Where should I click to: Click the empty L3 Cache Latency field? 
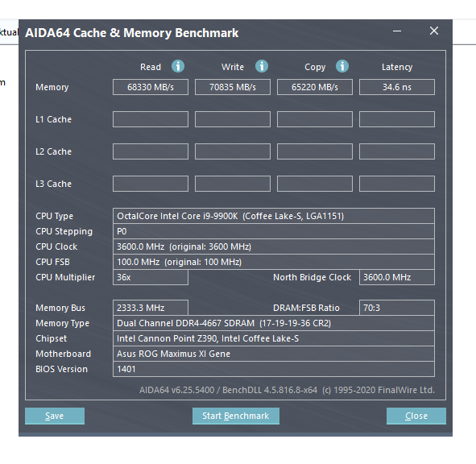point(397,184)
